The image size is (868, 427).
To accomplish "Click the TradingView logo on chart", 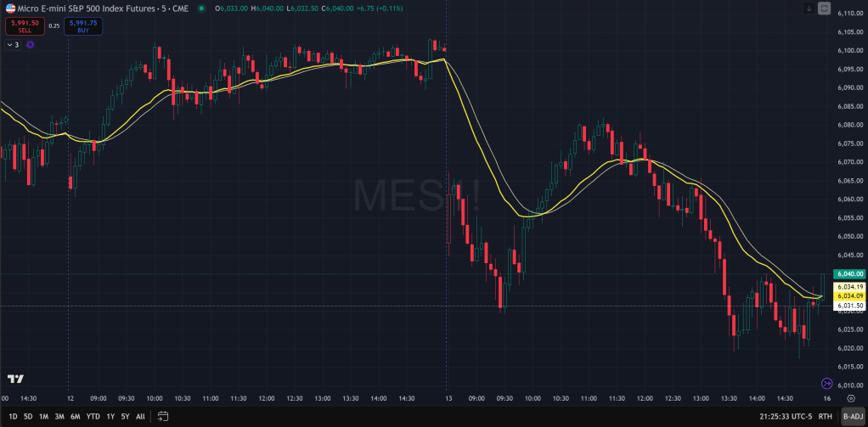I will point(14,379).
